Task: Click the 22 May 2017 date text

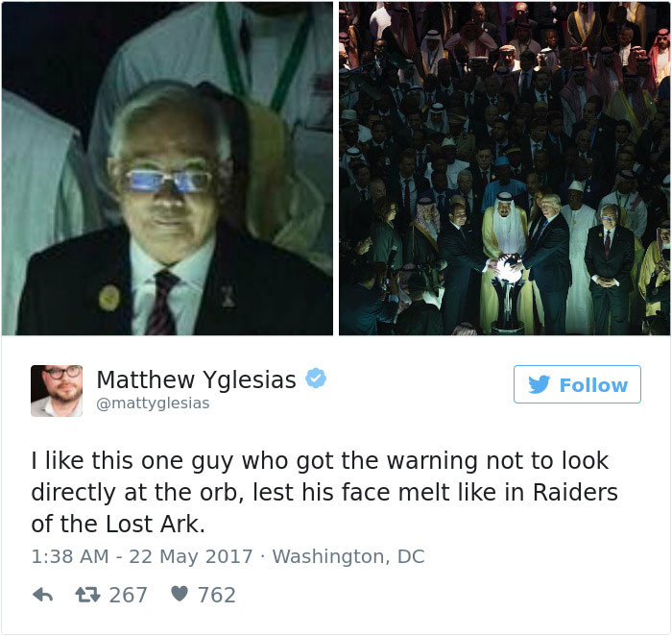Action: click(x=191, y=556)
